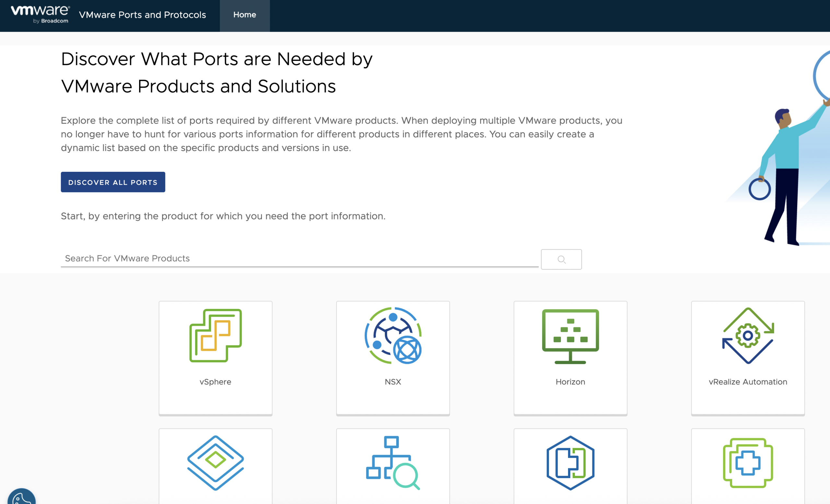Click the vRealize Automation gear icon
Viewport: 830px width, 504px height.
pos(748,335)
